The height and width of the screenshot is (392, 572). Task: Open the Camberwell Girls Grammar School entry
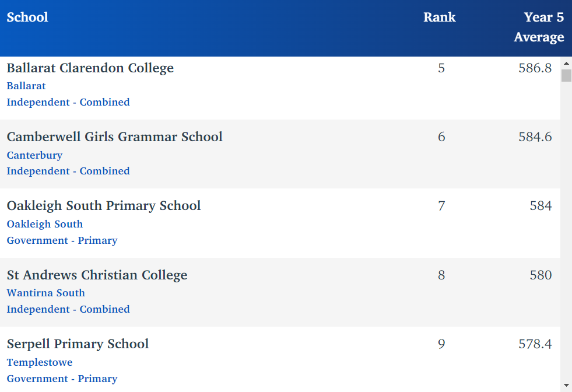pyautogui.click(x=115, y=136)
